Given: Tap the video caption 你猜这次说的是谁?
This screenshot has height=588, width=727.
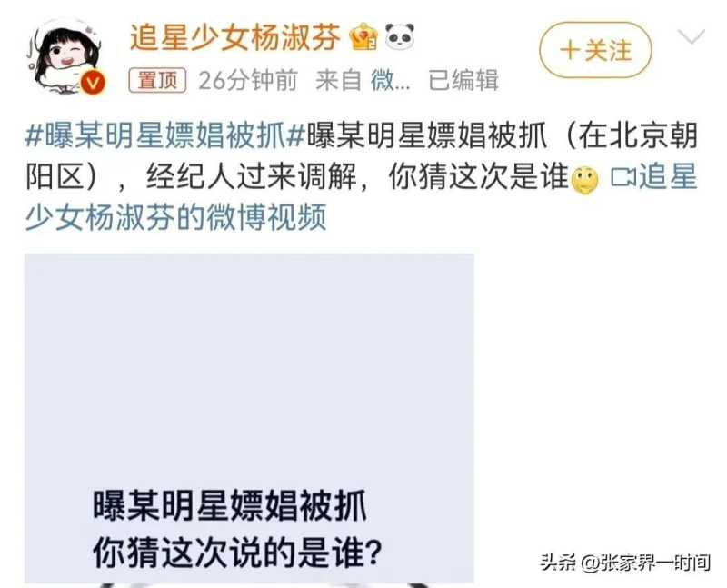Looking at the screenshot, I should (x=237, y=553).
